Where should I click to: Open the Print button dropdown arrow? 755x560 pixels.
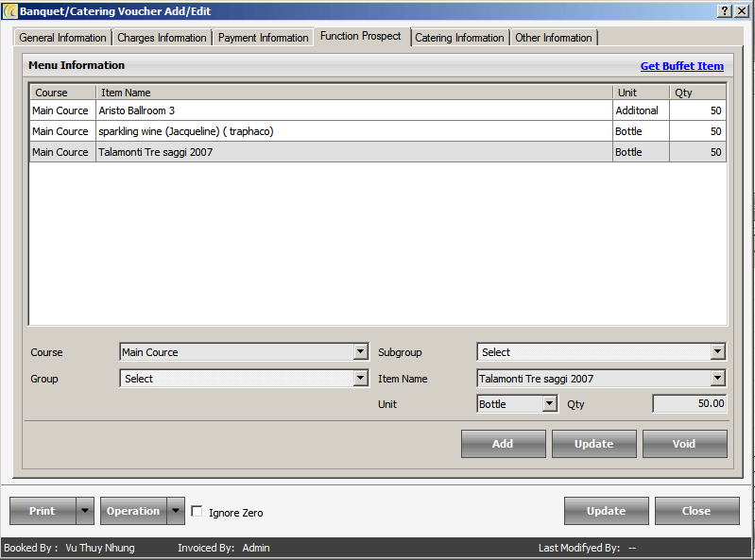point(85,511)
